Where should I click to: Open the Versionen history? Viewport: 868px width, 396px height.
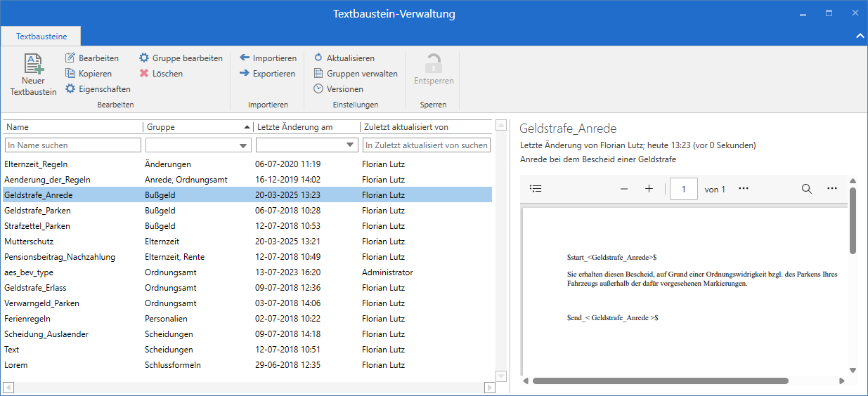coord(344,89)
